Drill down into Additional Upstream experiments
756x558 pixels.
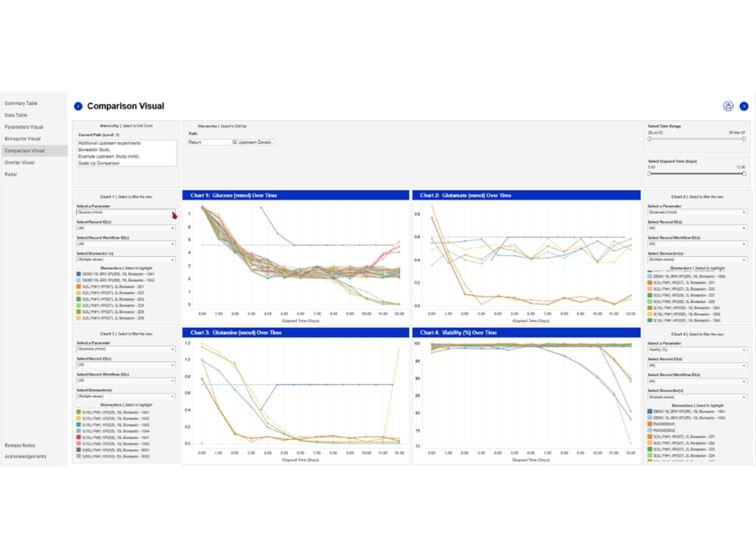click(109, 143)
